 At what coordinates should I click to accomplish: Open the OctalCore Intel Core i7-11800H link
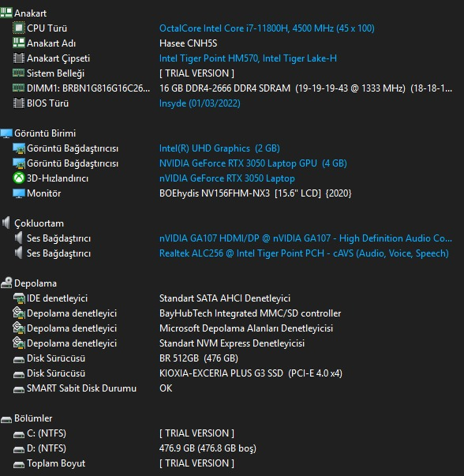pyautogui.click(x=267, y=28)
